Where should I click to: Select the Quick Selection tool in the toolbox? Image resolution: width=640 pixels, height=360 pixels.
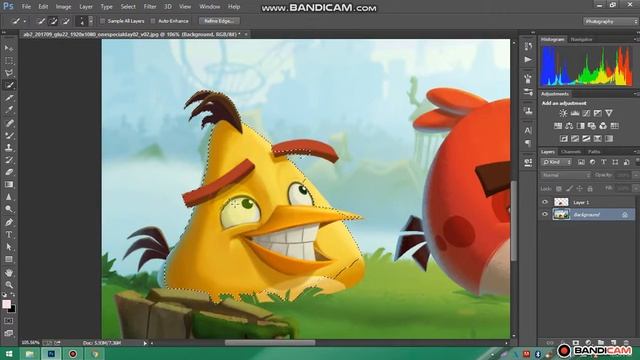pos(9,85)
